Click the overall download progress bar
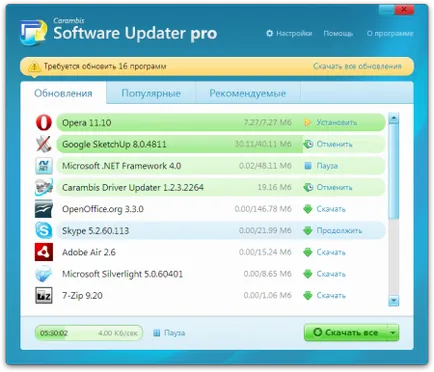The height and width of the screenshot is (372, 434). pos(89,333)
